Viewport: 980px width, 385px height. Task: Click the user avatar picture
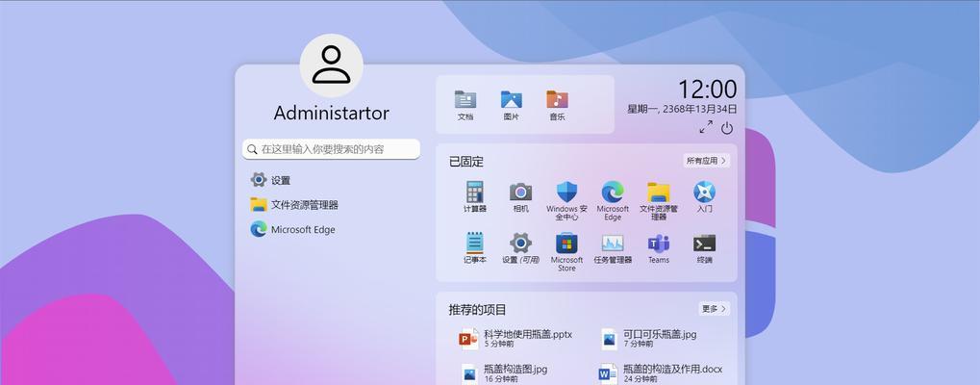pyautogui.click(x=331, y=65)
